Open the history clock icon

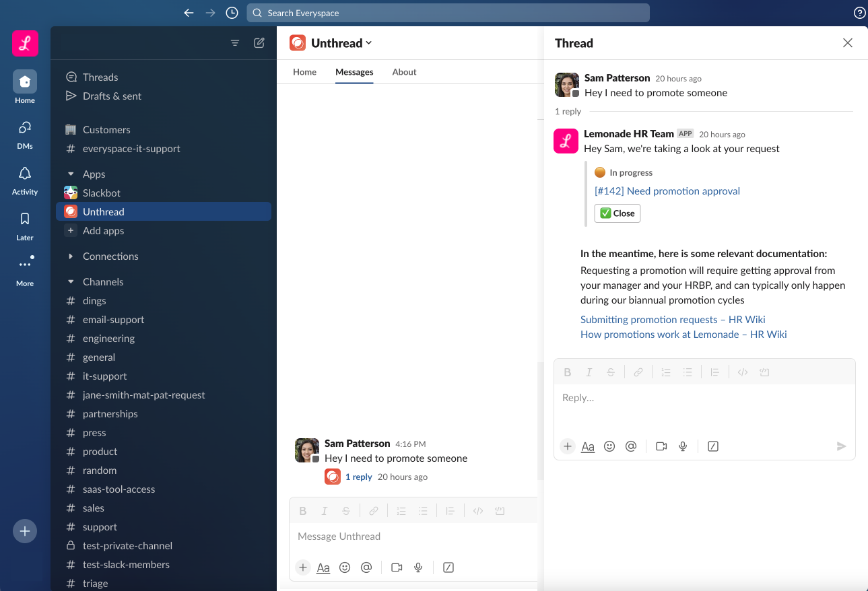(x=232, y=13)
